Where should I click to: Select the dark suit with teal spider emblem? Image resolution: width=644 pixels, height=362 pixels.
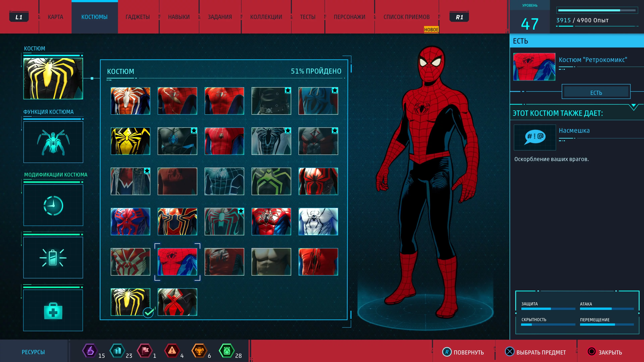[224, 222]
